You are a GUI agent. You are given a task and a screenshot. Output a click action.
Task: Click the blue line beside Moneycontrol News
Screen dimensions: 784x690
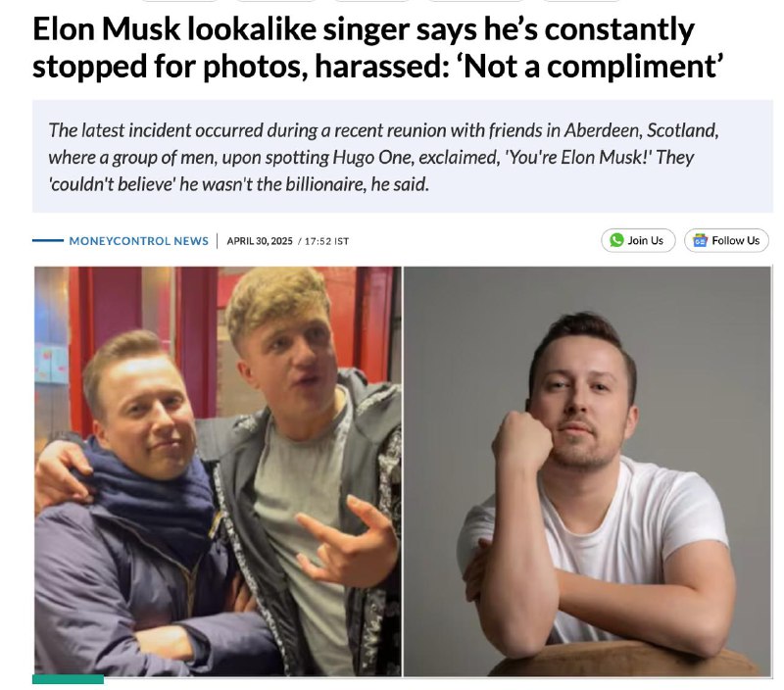click(47, 240)
